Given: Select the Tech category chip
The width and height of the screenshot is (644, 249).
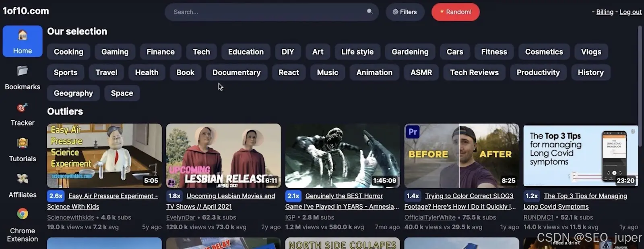Looking at the screenshot, I should (201, 52).
